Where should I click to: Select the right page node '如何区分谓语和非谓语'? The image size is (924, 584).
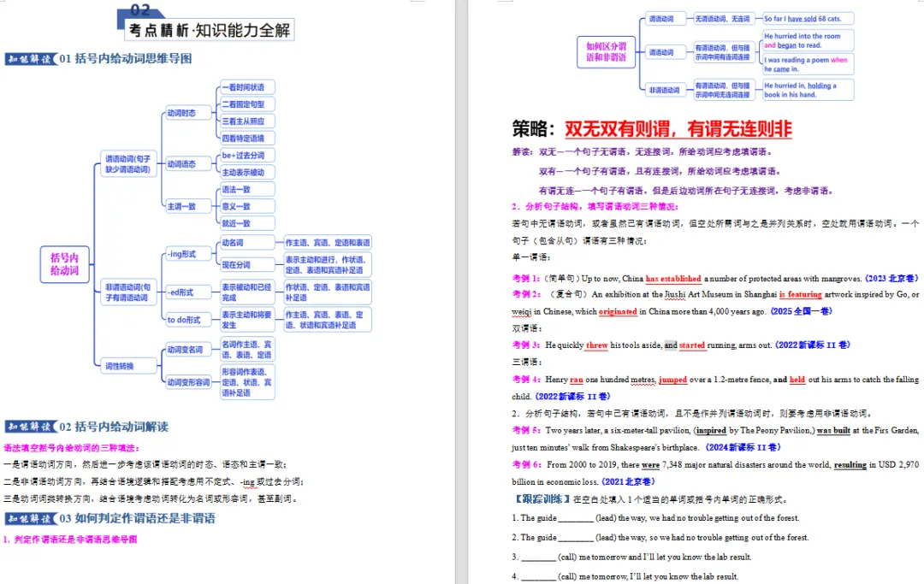click(x=607, y=52)
